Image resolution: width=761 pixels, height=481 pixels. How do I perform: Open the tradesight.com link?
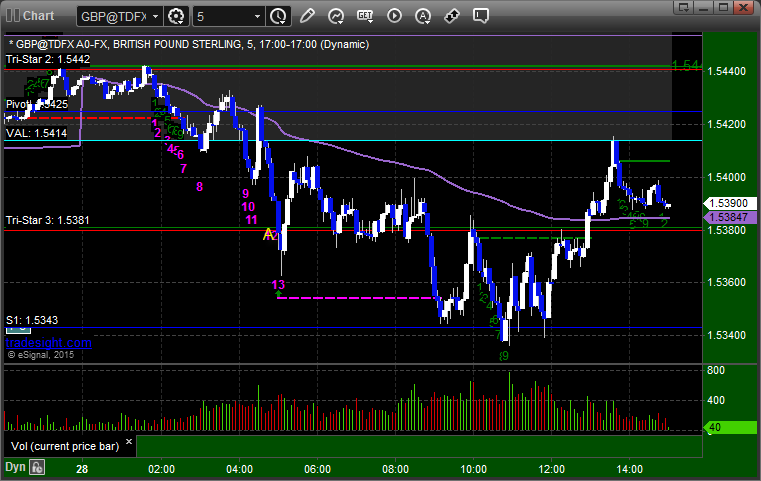tap(49, 343)
